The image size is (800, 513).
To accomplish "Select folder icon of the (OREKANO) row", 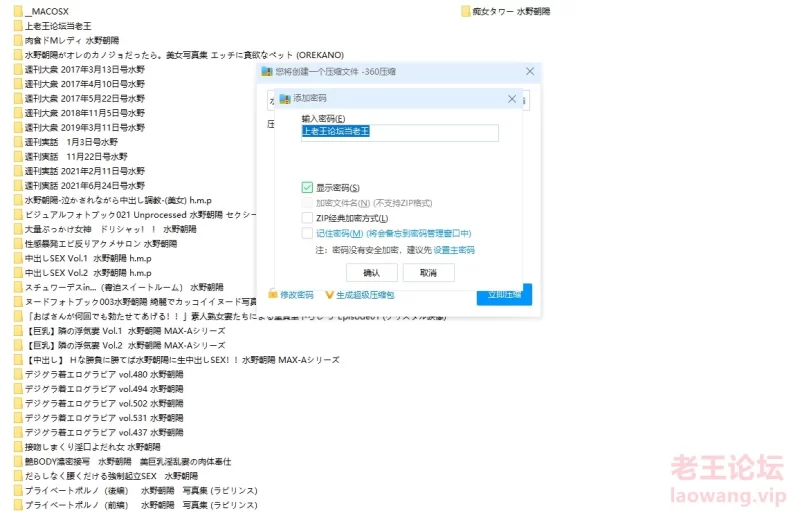I will click(x=18, y=55).
